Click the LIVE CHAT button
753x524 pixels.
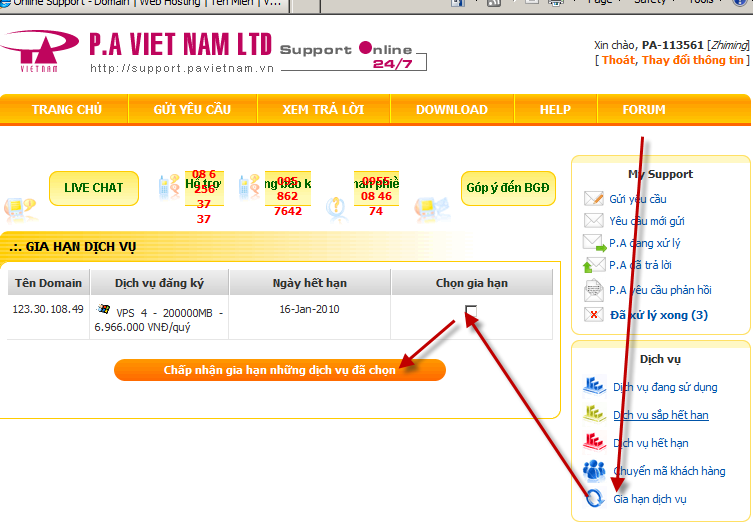click(94, 188)
